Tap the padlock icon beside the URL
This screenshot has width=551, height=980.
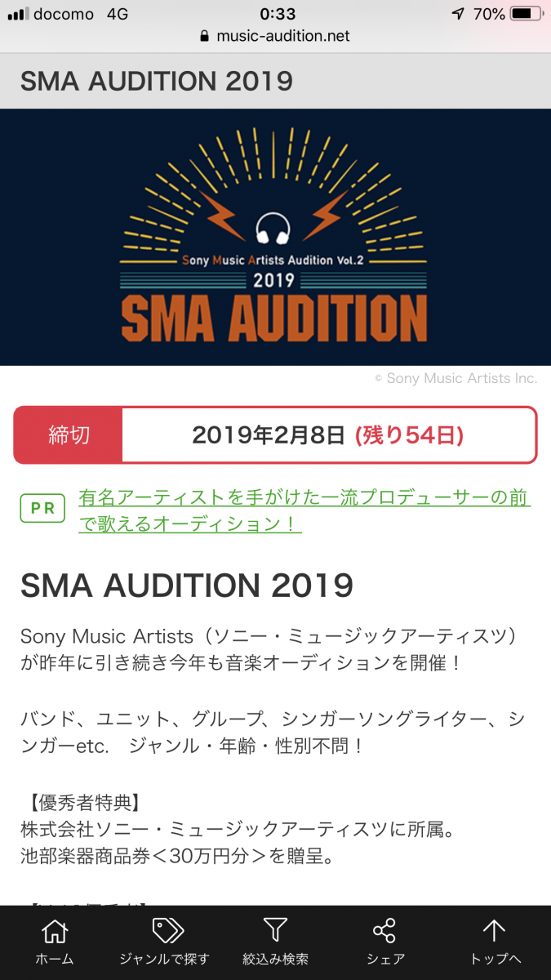pyautogui.click(x=204, y=37)
